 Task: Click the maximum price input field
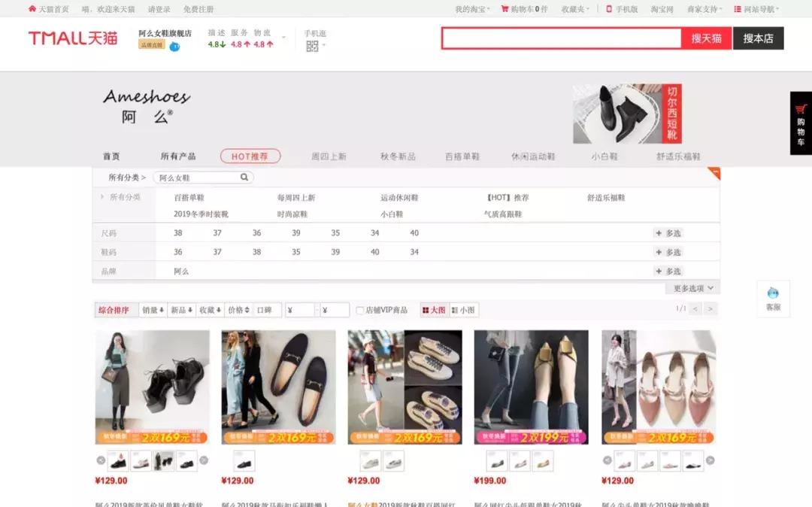tap(335, 310)
